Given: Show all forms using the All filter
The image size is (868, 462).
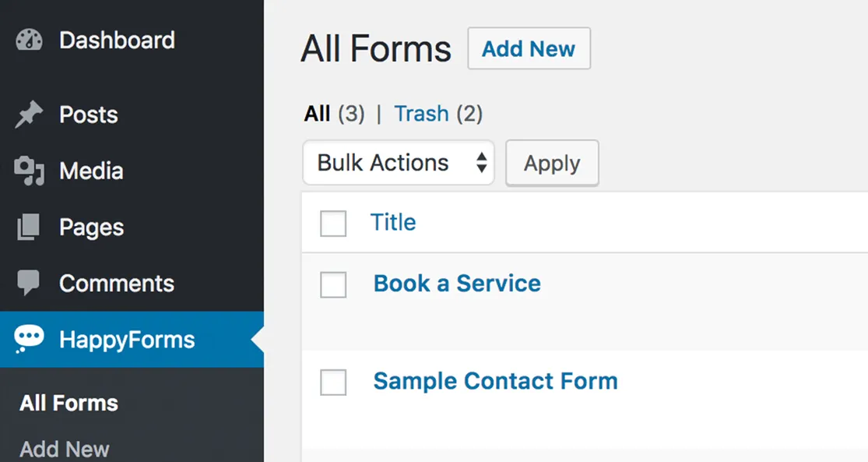Looking at the screenshot, I should 317,114.
